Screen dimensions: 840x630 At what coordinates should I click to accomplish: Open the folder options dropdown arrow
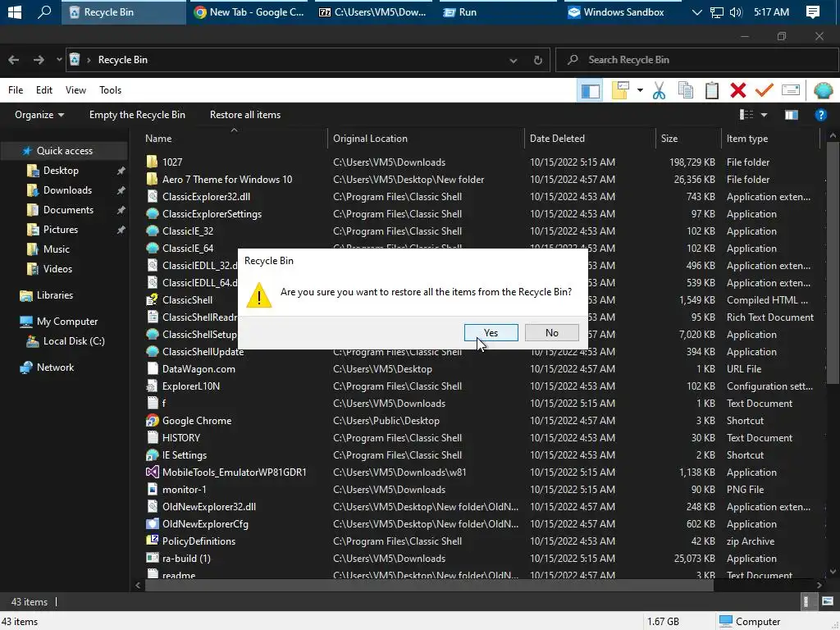tap(640, 90)
